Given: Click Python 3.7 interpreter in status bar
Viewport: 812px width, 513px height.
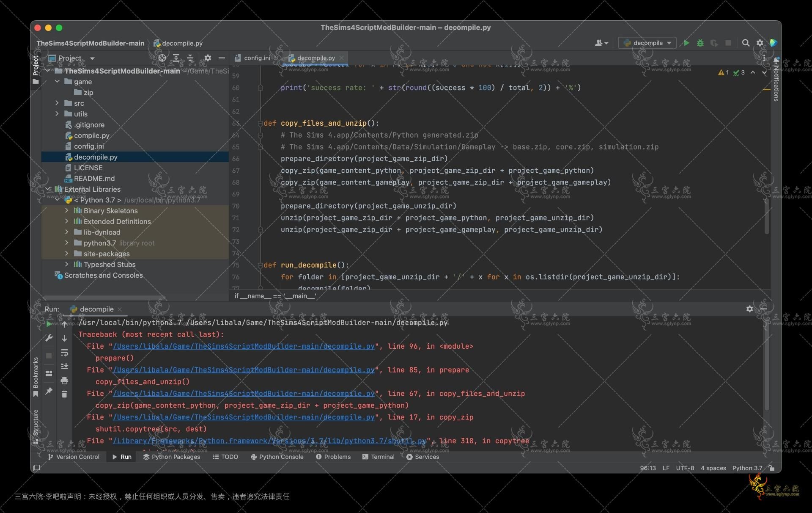Looking at the screenshot, I should (747, 468).
